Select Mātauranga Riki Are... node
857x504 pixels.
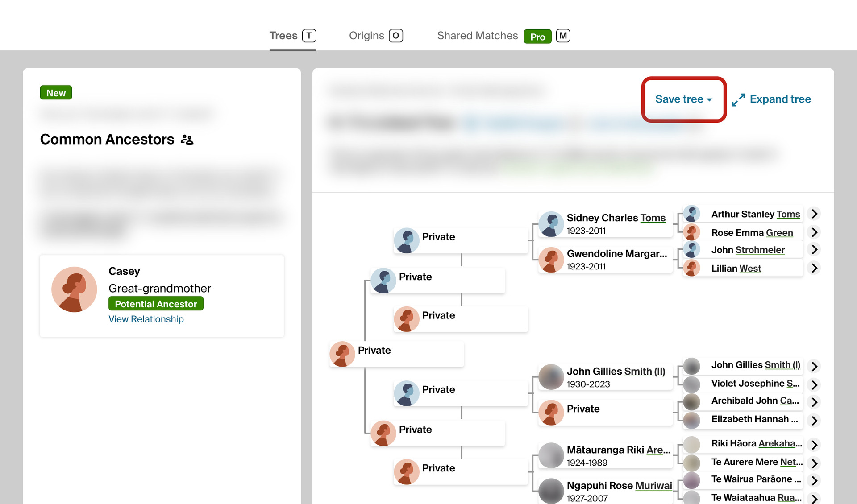pyautogui.click(x=605, y=456)
